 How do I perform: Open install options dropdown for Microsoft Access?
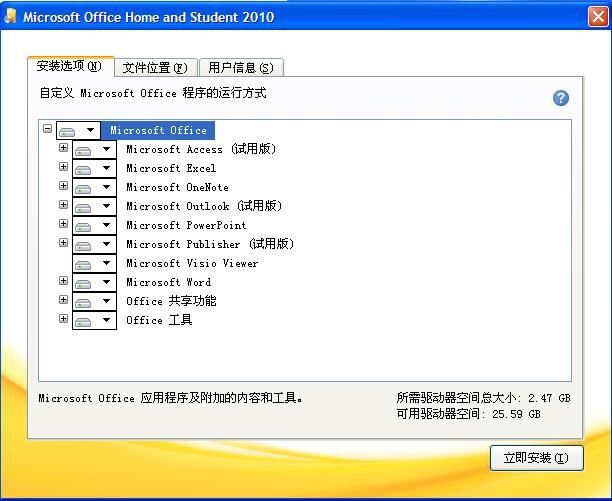point(106,150)
